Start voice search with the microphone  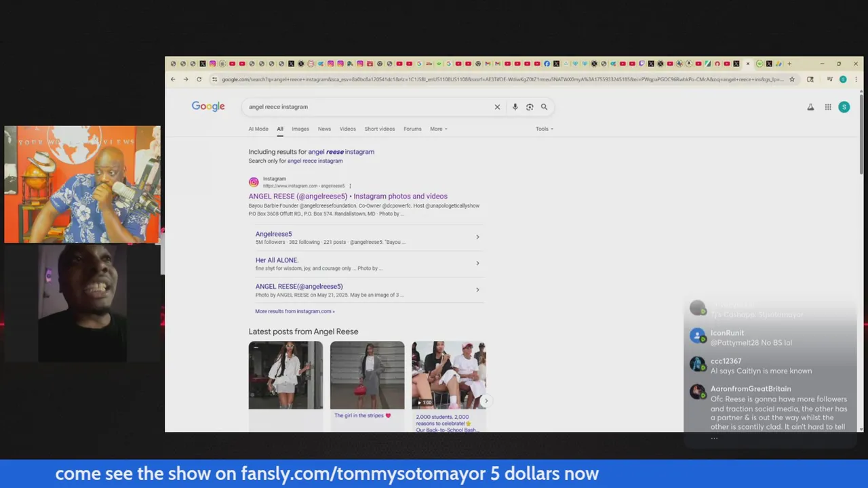point(515,106)
